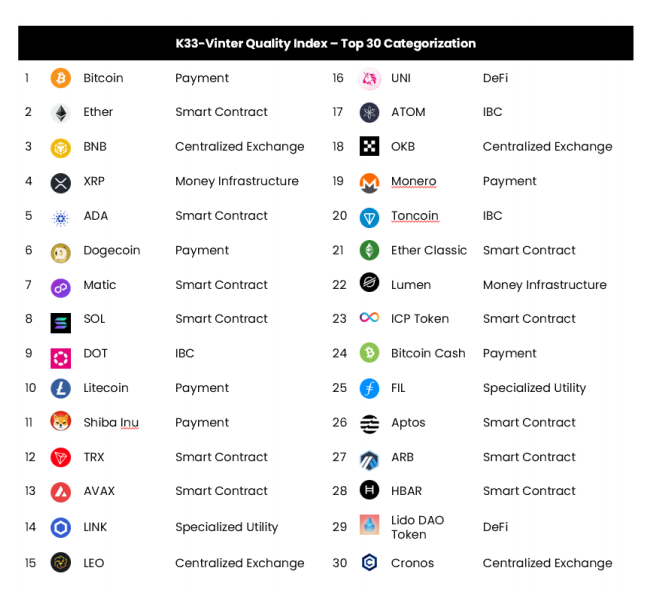Click the purple Matic logo icon
The height and width of the screenshot is (604, 672).
coord(60,287)
